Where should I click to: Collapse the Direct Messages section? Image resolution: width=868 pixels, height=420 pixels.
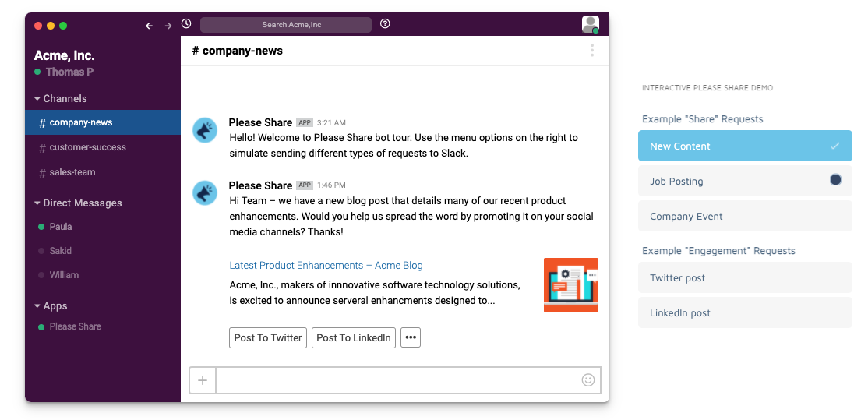77,203
